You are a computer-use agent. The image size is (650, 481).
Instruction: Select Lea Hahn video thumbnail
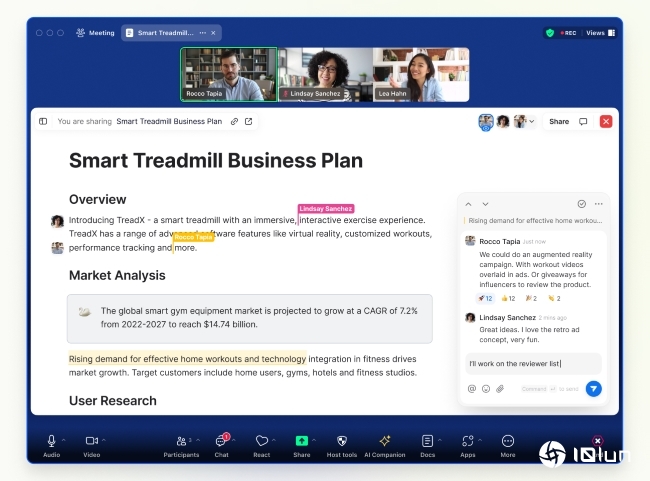pyautogui.click(x=421, y=74)
